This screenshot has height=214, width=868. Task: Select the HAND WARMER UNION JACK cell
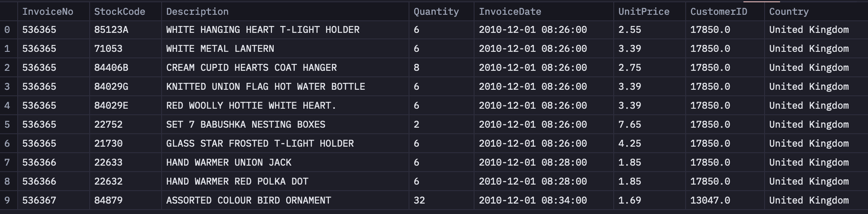[229, 163]
